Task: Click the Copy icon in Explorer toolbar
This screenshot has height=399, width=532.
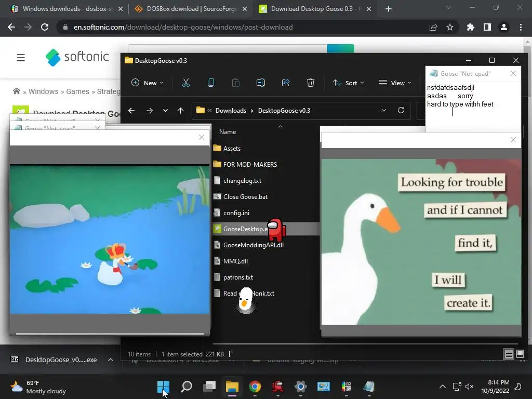Action: (211, 83)
